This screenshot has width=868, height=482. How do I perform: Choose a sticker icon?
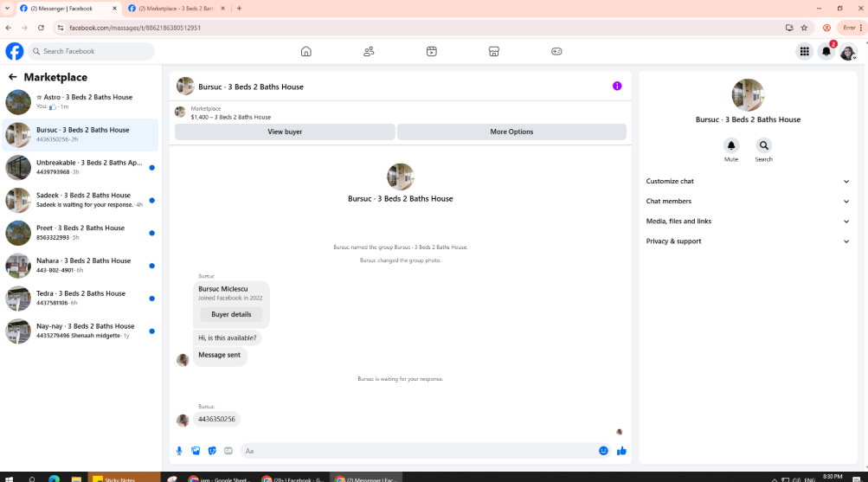(212, 451)
